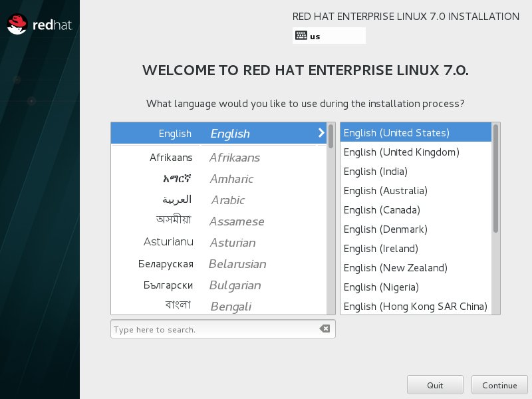Select English (Canada) locale
Screen dimensions: 532x399
[382, 210]
